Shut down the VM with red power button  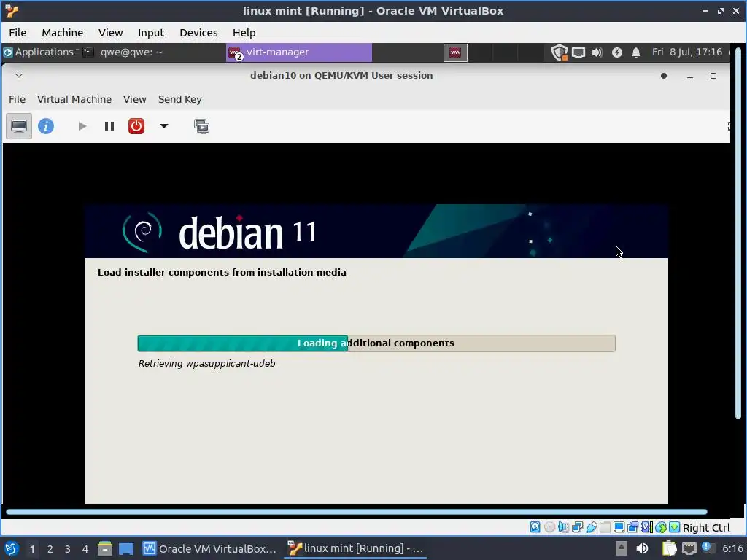point(136,126)
